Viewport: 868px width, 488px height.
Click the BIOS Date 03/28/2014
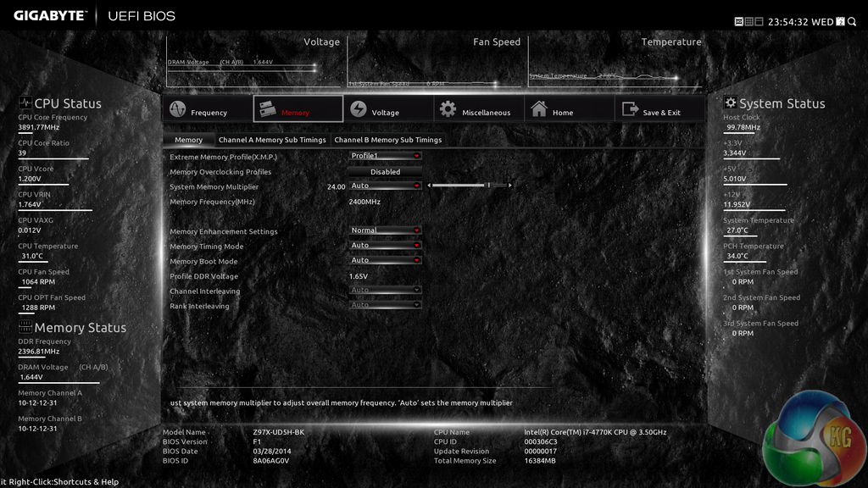272,451
